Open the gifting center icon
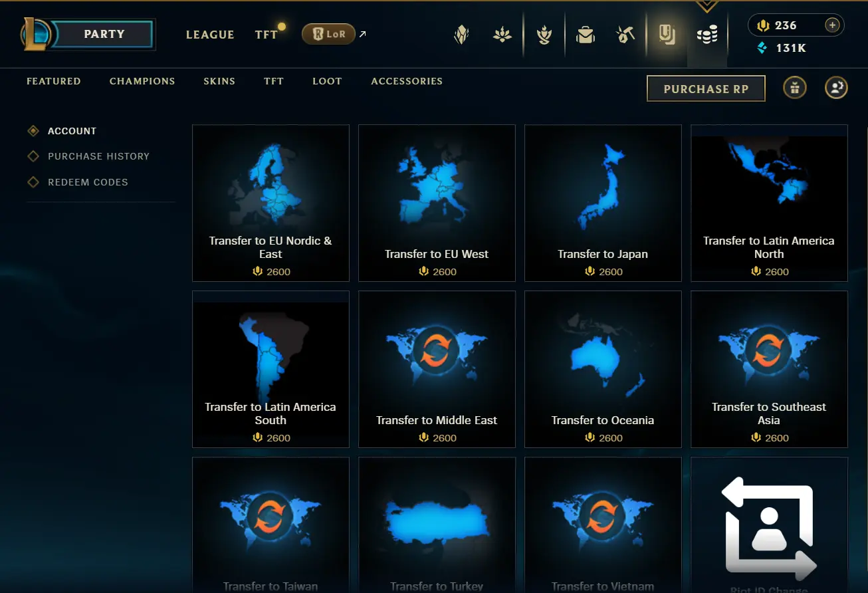868x593 pixels. (795, 88)
